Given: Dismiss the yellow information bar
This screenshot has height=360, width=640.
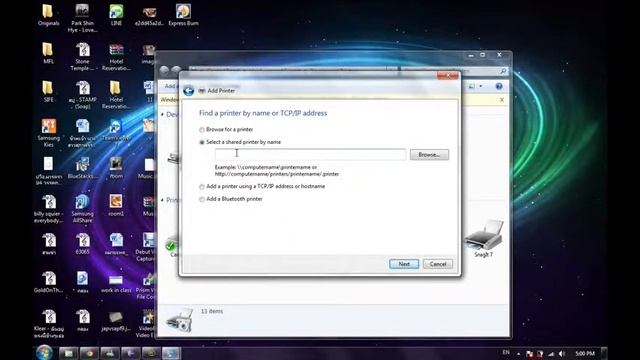Looking at the screenshot, I should click(x=502, y=100).
